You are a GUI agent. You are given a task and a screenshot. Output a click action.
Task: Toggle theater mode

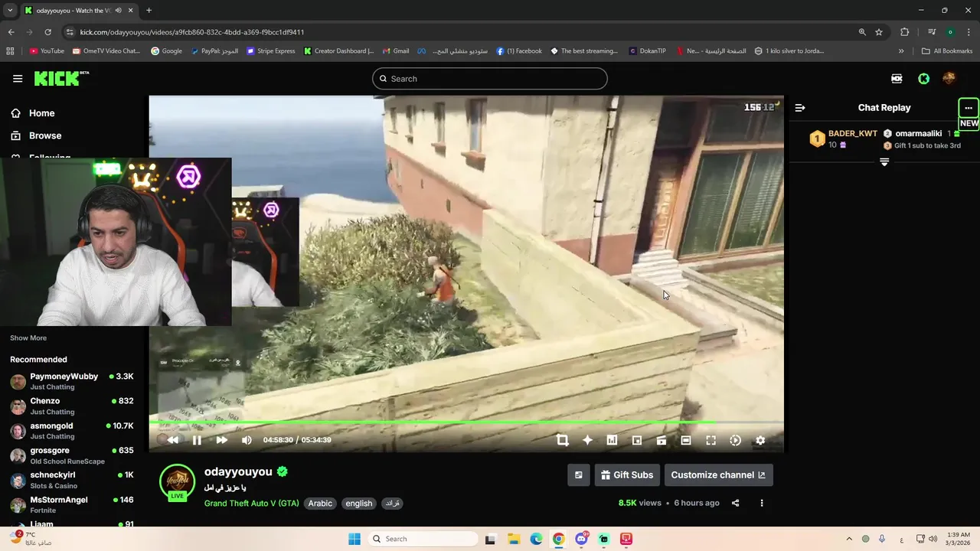686,440
